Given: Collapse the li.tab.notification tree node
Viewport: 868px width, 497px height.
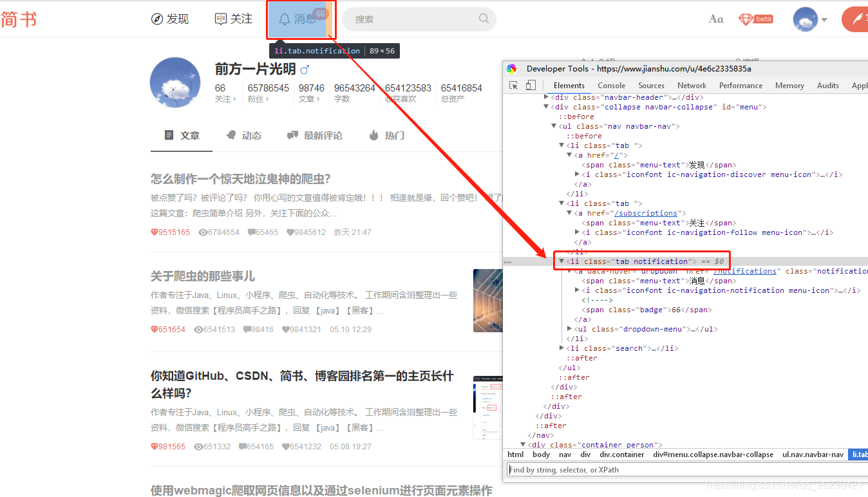Looking at the screenshot, I should tap(562, 261).
